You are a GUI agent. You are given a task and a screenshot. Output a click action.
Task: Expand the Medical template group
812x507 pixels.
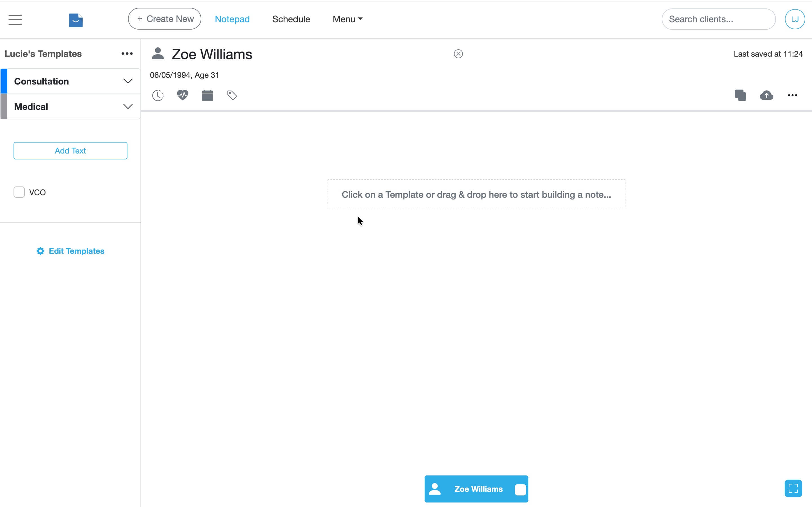click(x=127, y=107)
